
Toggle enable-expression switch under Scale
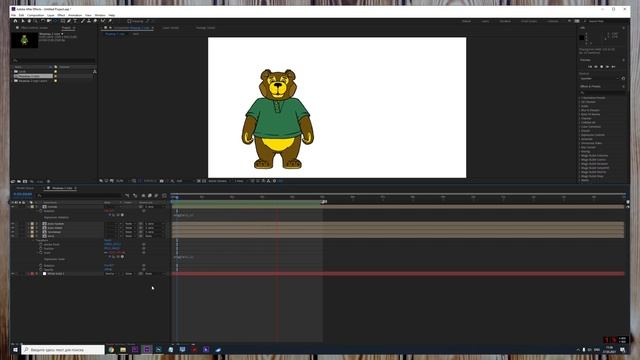click(x=109, y=257)
